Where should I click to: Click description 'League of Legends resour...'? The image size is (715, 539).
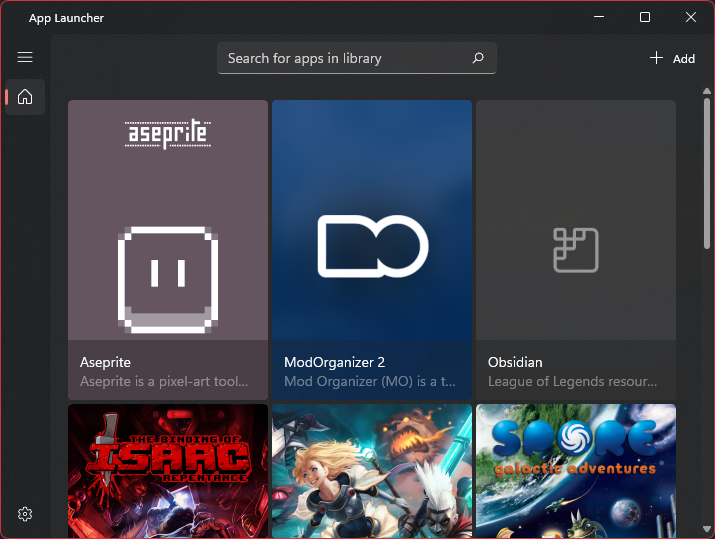(x=573, y=381)
